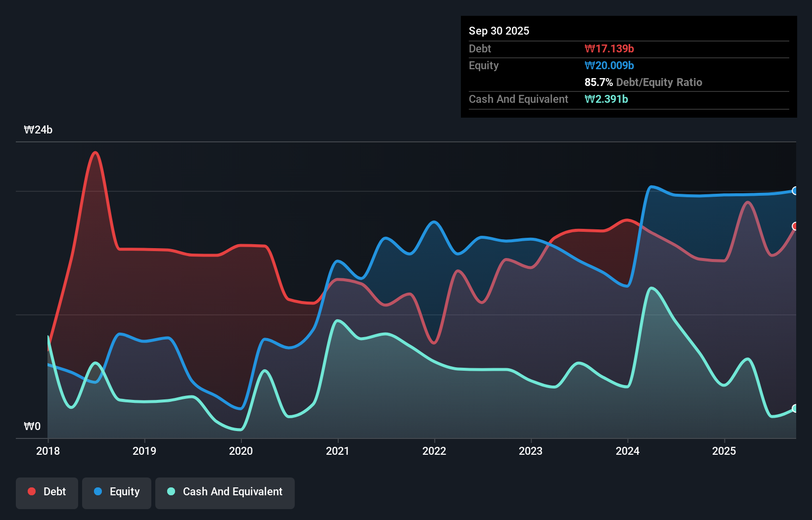Click the teal Cash line endpoint marker
Viewport: 812px width, 520px height.
click(x=795, y=409)
